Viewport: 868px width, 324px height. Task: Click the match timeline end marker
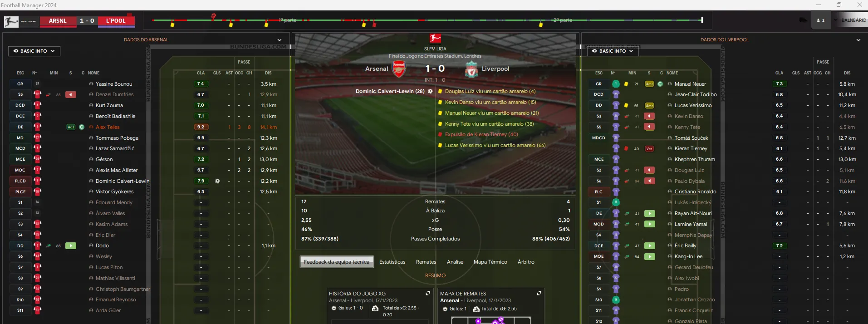pos(702,20)
